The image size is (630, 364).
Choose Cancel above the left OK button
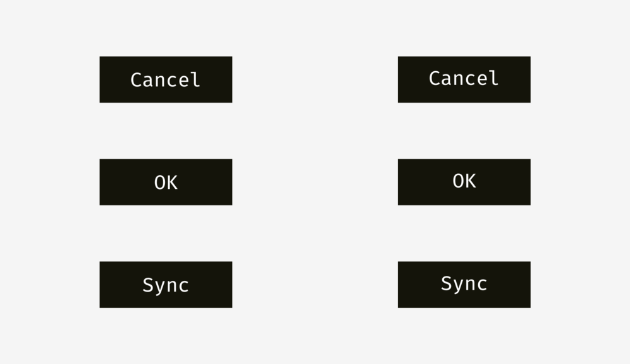166,79
